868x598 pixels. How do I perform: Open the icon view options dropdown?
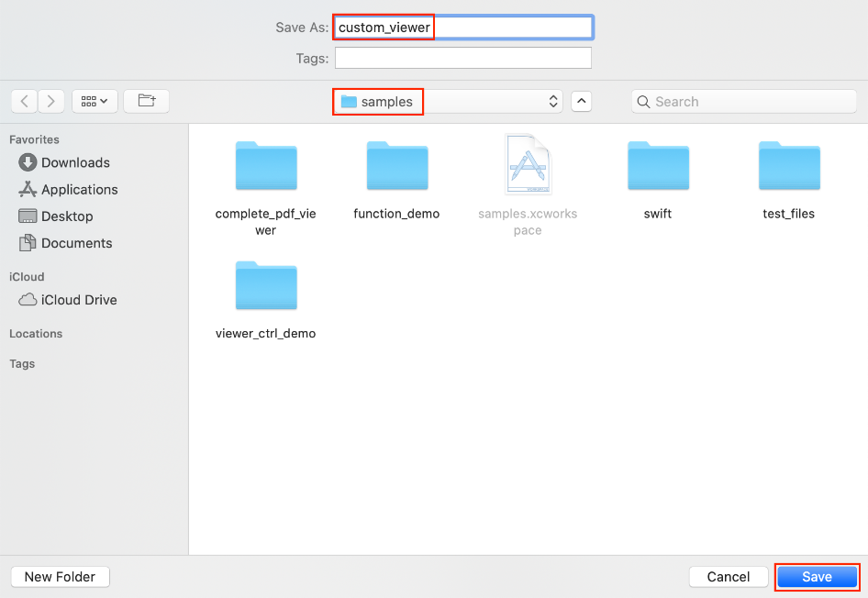(x=95, y=101)
